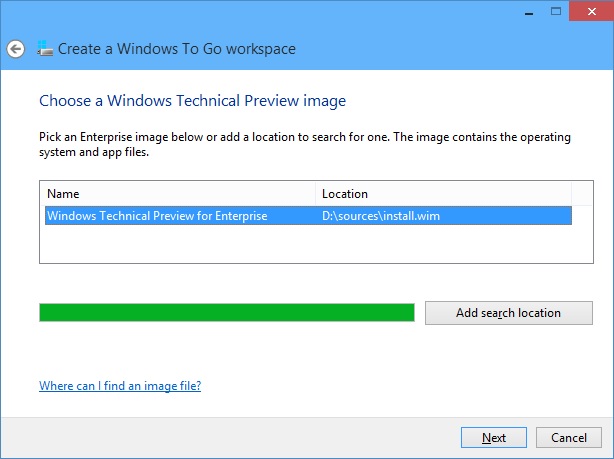Screen dimensions: 614x459
Task: Sort the list by Name column header
Action: click(178, 194)
